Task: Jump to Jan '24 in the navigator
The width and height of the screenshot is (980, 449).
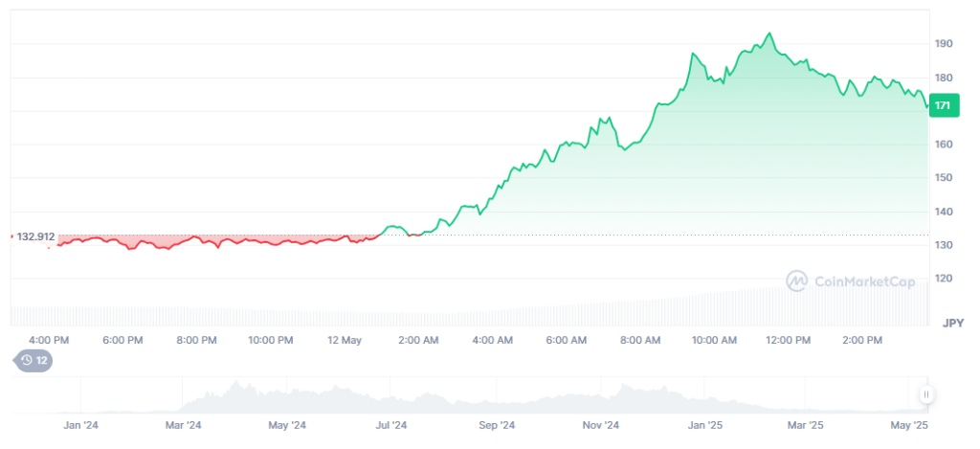Action: pos(80,424)
